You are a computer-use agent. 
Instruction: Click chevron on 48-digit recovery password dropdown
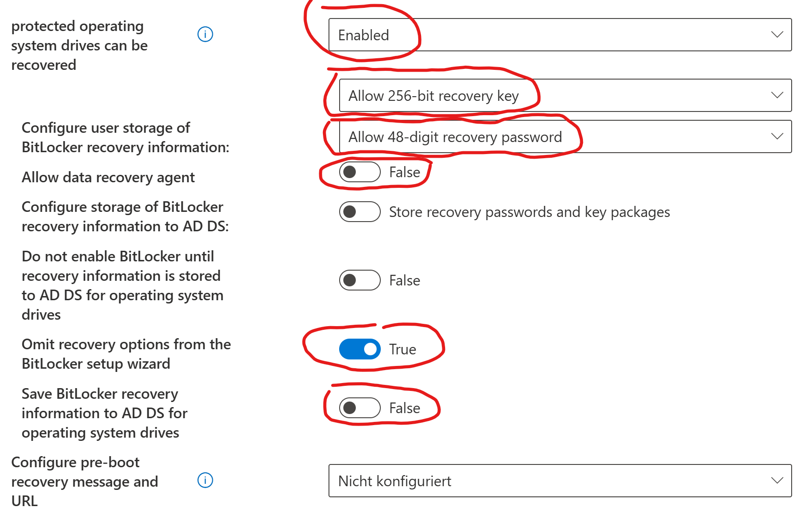coord(777,136)
